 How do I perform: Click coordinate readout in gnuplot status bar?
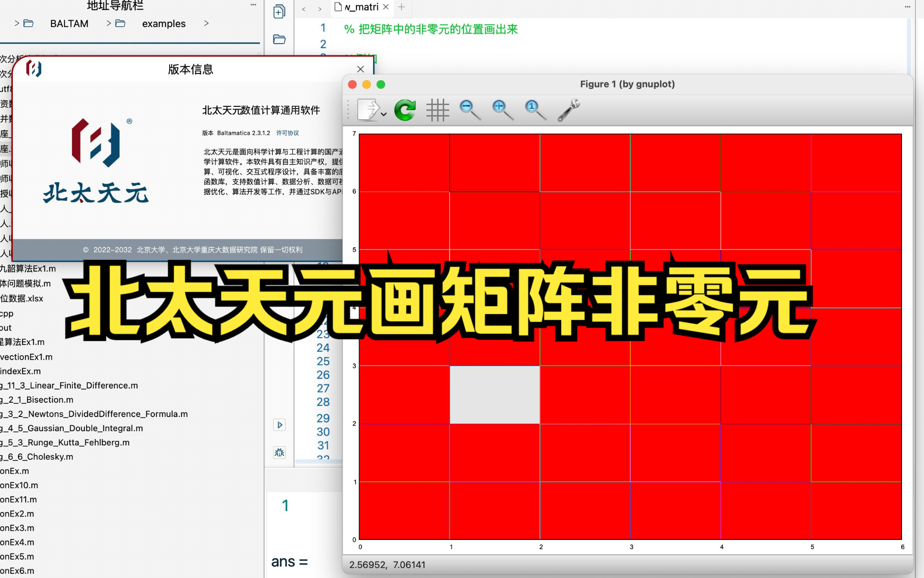pos(387,565)
